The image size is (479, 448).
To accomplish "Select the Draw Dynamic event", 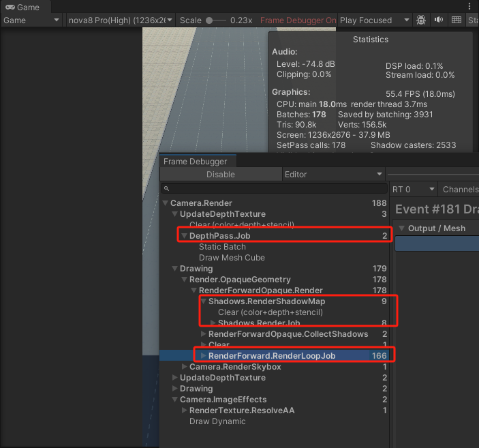I will (274, 421).
